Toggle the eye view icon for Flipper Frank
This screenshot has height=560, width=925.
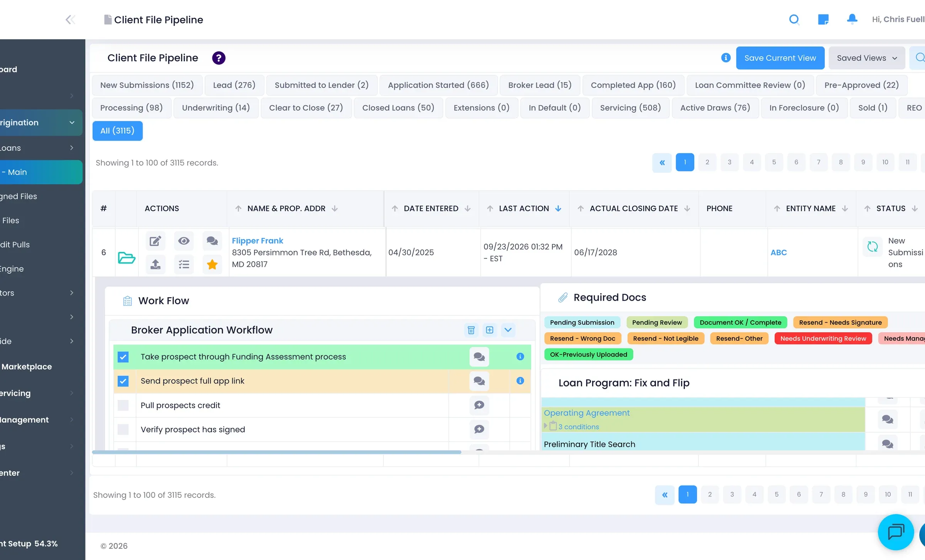(184, 241)
